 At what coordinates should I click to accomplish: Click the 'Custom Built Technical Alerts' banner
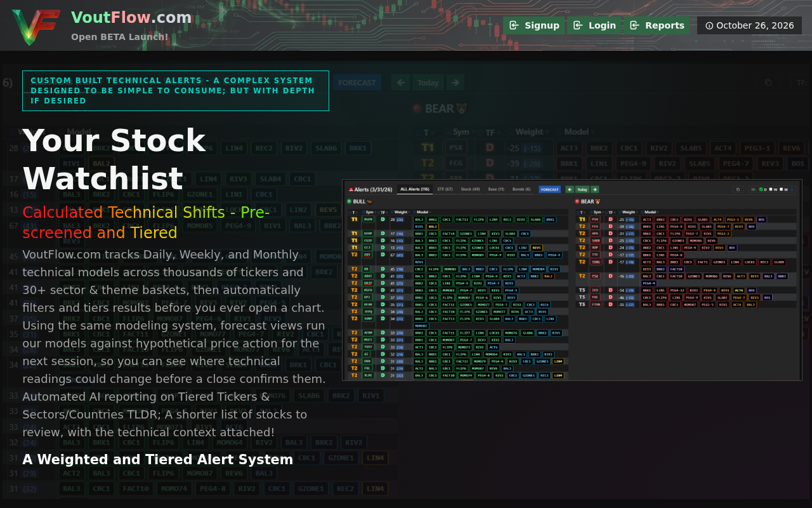(x=176, y=91)
